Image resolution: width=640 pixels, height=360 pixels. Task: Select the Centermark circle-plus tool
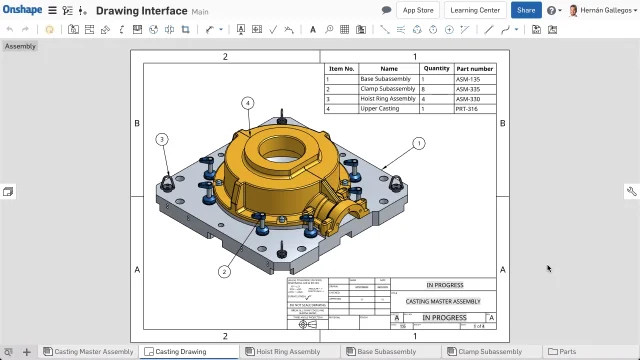pos(449,29)
